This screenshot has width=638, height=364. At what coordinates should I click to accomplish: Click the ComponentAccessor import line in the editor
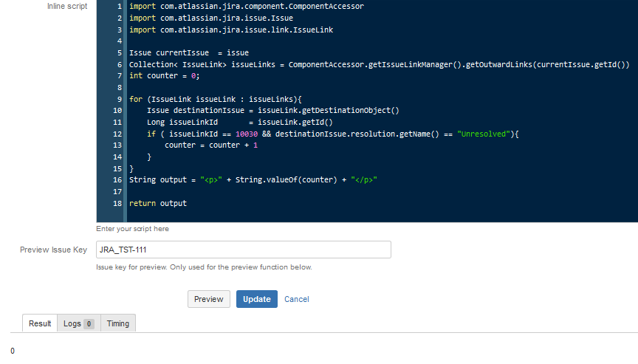(247, 6)
